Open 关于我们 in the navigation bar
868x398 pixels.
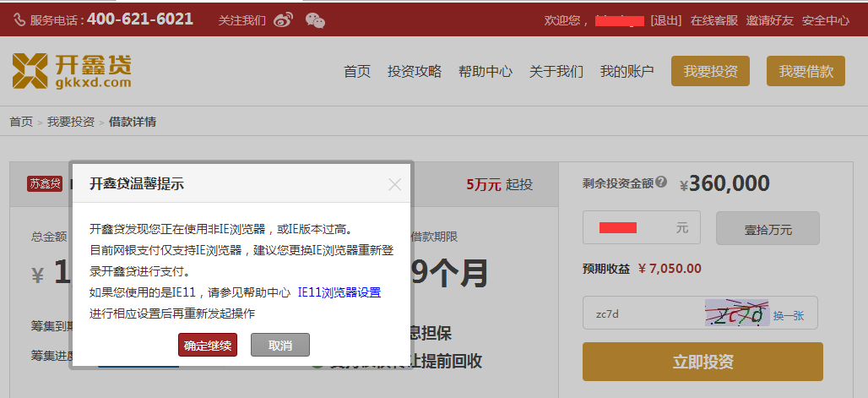point(556,72)
